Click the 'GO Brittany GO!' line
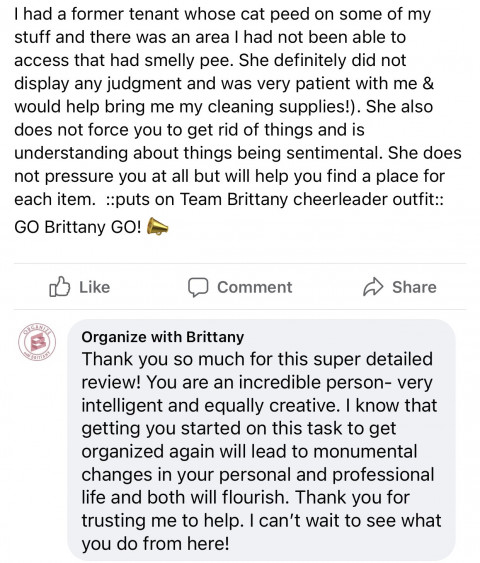This screenshot has width=480, height=563. tap(78, 227)
